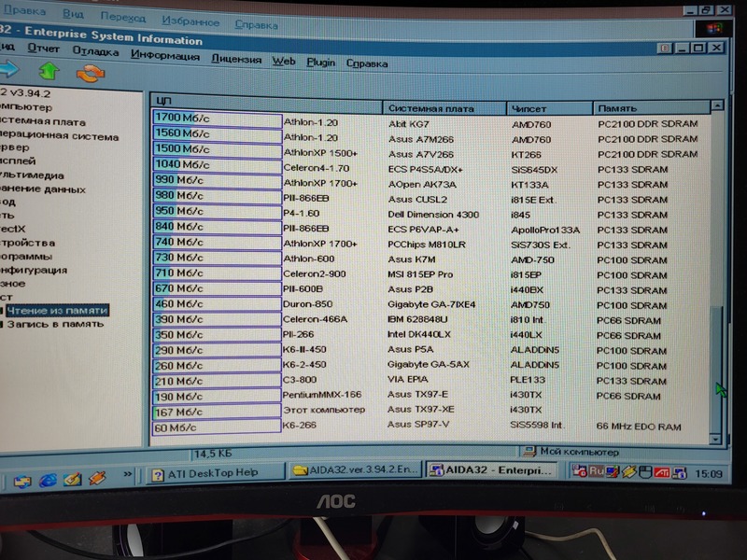Sort by the 'Системная плата' column header

pyautogui.click(x=444, y=108)
